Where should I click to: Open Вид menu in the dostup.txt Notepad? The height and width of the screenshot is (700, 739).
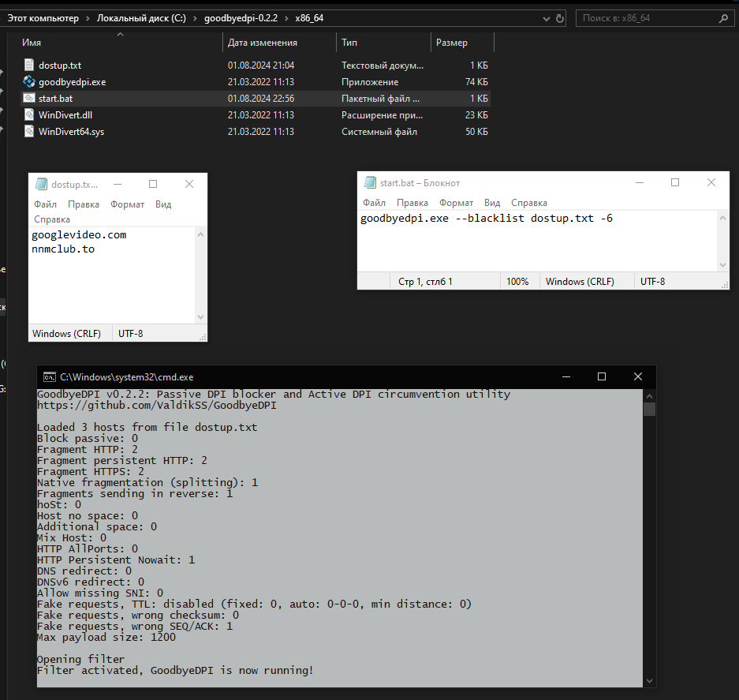click(x=163, y=204)
